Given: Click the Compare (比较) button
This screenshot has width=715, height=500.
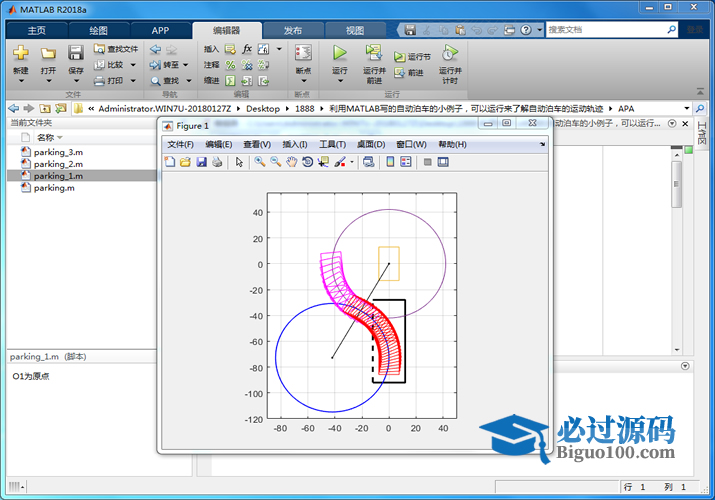Looking at the screenshot, I should click(x=109, y=65).
